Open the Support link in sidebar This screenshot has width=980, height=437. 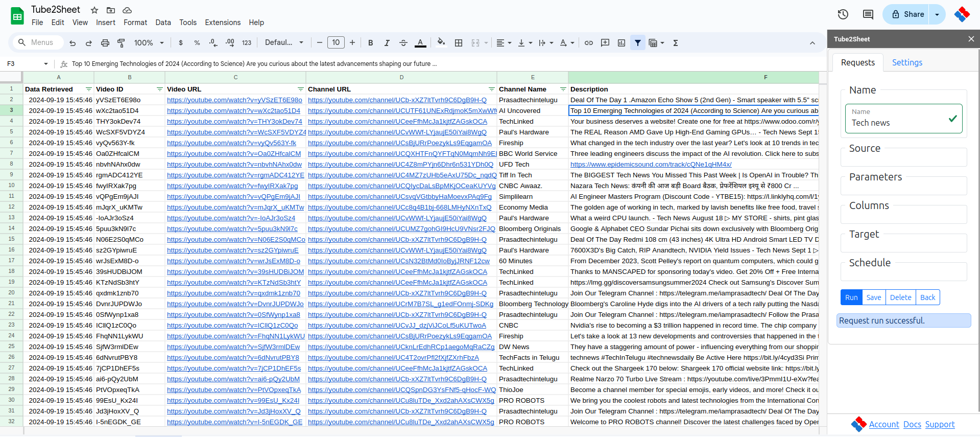point(940,425)
